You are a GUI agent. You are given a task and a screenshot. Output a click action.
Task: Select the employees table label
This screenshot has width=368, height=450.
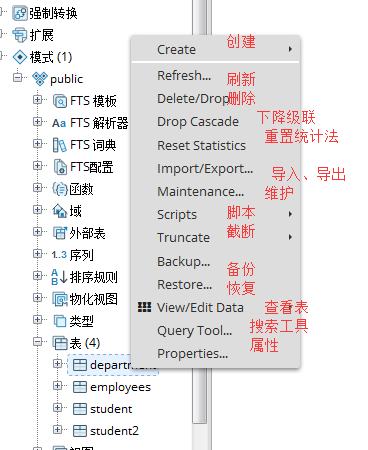pos(120,387)
